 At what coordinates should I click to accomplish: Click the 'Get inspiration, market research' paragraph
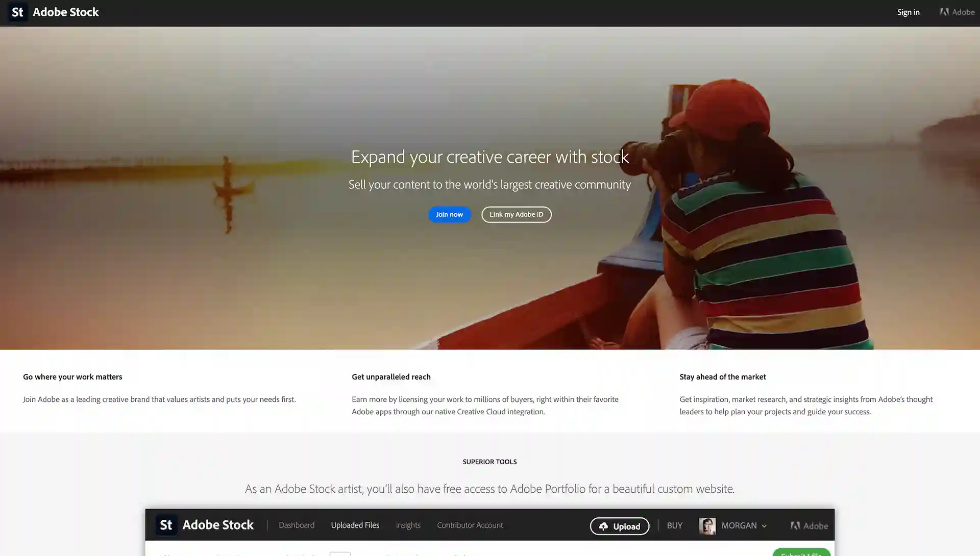click(806, 406)
